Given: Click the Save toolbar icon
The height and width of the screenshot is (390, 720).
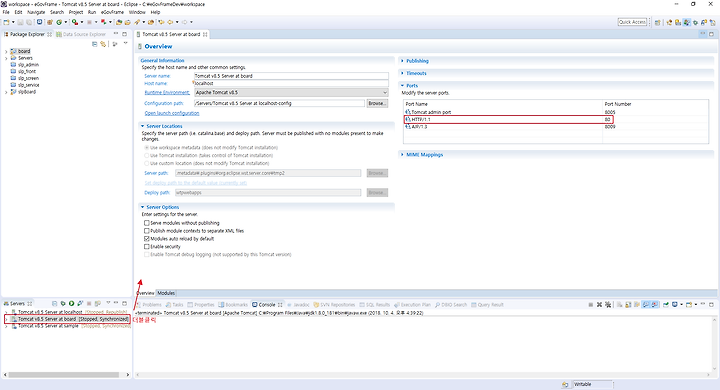Looking at the screenshot, I should coord(21,22).
